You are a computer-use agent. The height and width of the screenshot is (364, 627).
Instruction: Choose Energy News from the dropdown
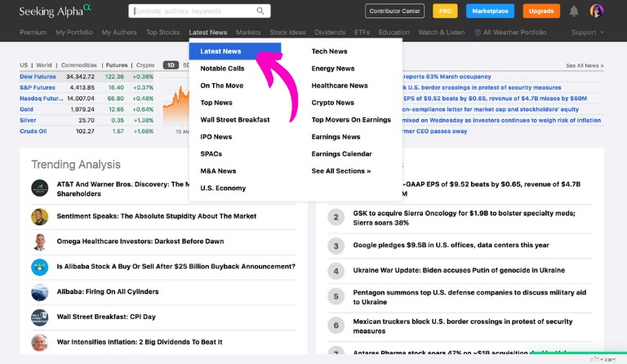coord(333,69)
